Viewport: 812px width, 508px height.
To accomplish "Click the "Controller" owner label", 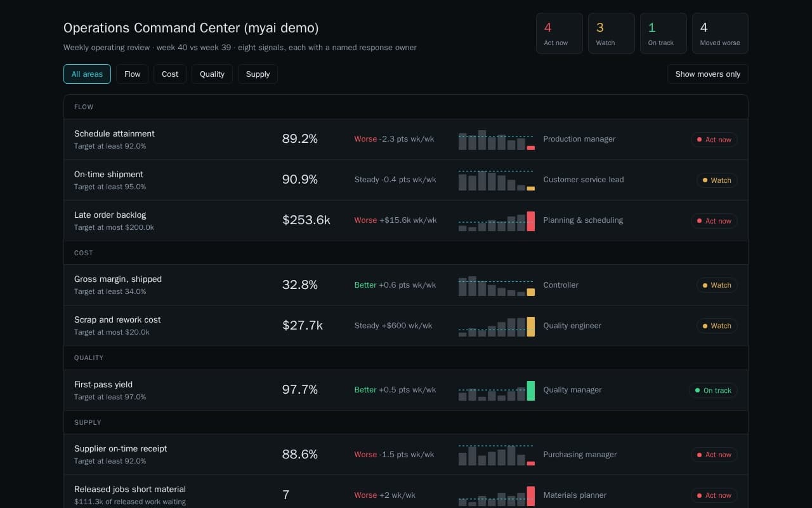I will coord(561,285).
